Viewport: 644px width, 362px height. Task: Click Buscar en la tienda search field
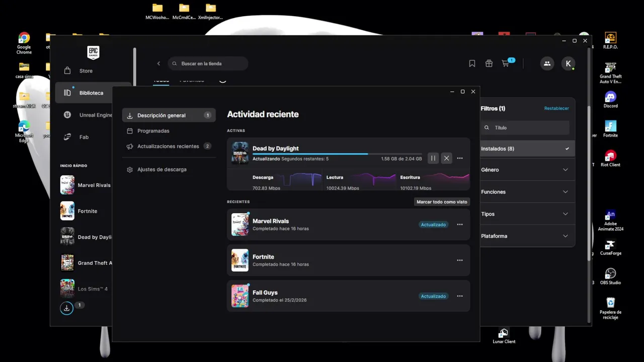tap(208, 63)
